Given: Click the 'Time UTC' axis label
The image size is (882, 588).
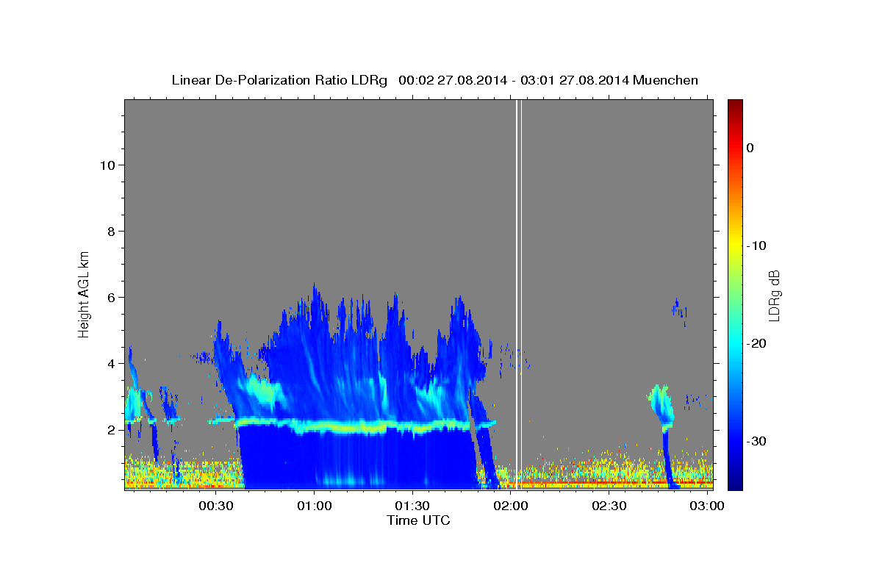Looking at the screenshot, I should coord(418,520).
